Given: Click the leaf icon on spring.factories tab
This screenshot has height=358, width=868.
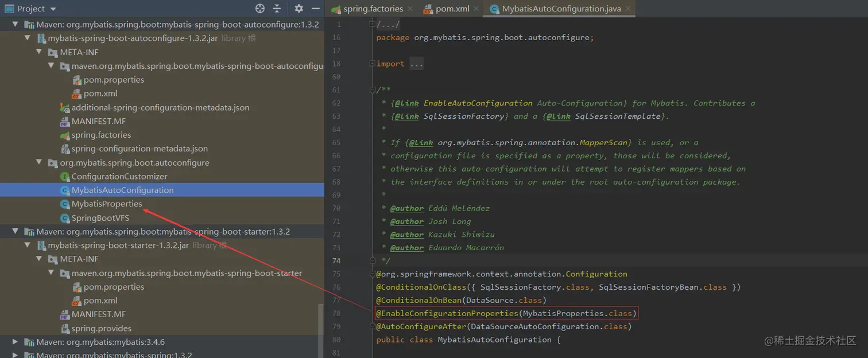Looking at the screenshot, I should tap(337, 9).
